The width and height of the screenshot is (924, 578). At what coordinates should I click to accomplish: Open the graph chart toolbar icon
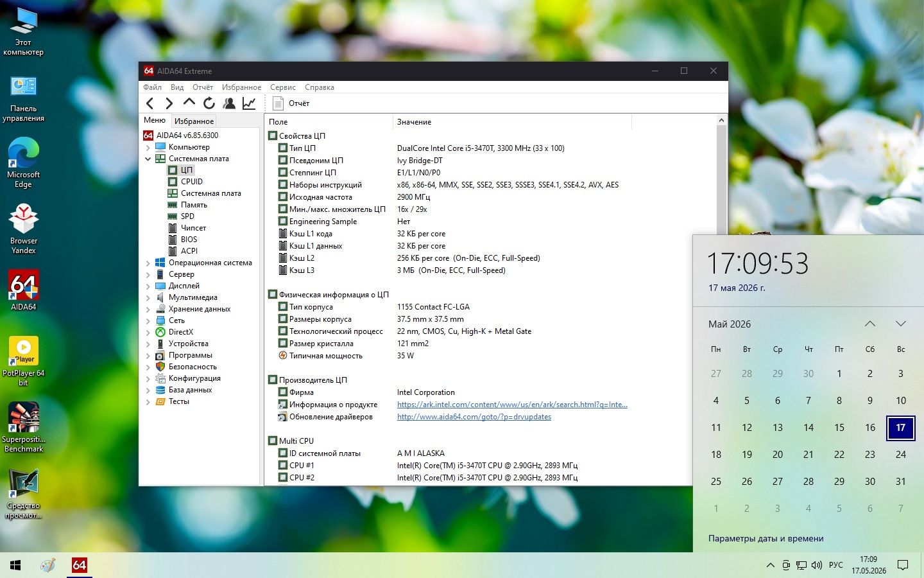pyautogui.click(x=249, y=103)
